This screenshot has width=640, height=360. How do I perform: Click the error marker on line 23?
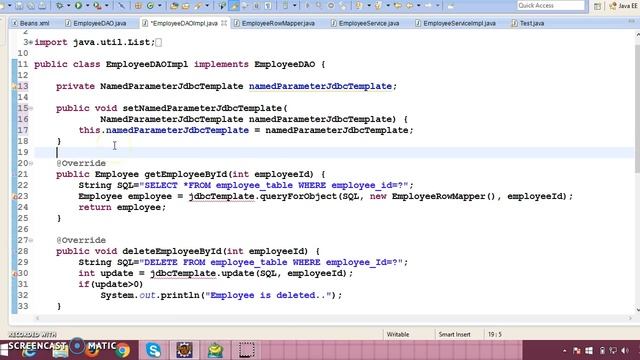pyautogui.click(x=14, y=197)
